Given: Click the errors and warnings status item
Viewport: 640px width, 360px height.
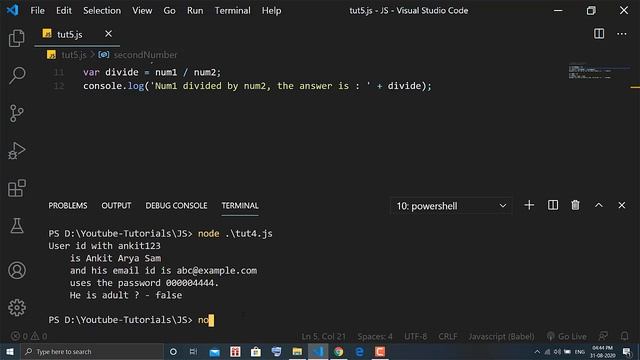Looking at the screenshot, I should (x=29, y=336).
